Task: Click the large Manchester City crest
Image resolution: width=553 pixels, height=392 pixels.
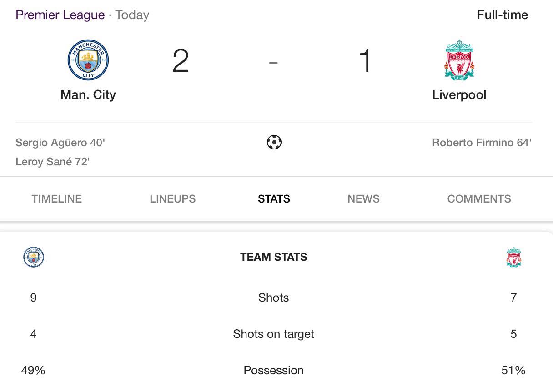Action: click(x=88, y=60)
